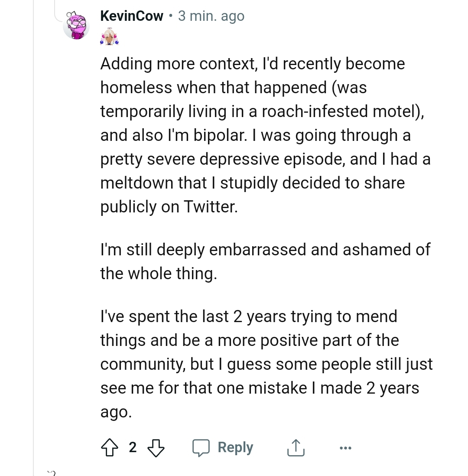Viewport: 468px width, 476px height.
Task: Click the Reply button label
Action: pos(235,447)
